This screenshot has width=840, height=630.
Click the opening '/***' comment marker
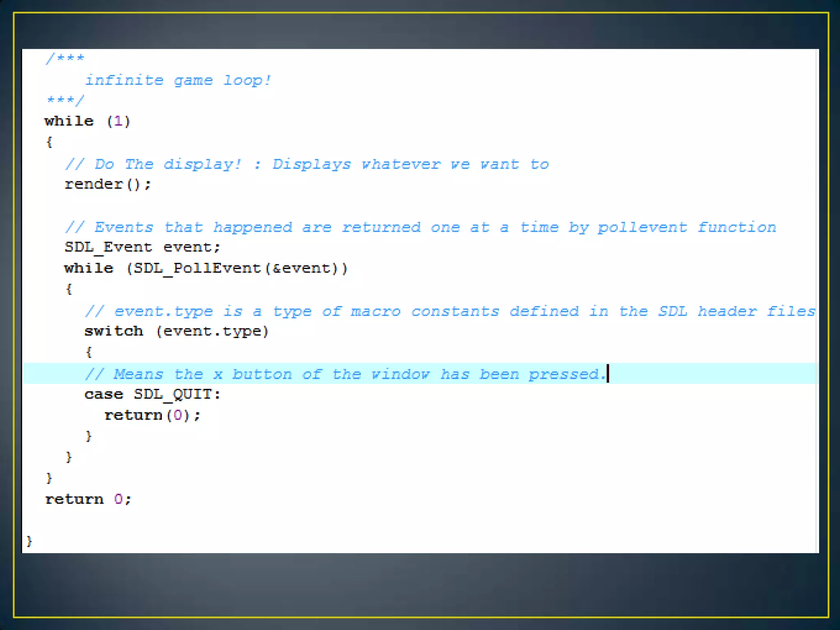(x=65, y=58)
